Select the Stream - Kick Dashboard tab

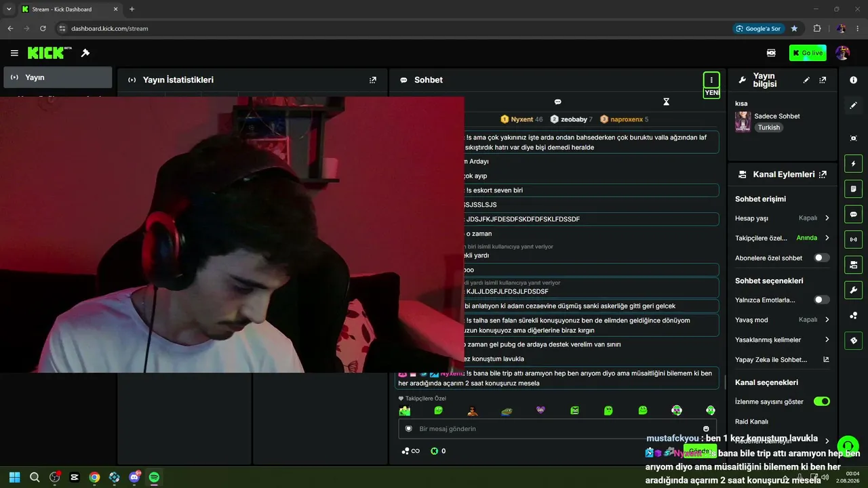[70, 9]
